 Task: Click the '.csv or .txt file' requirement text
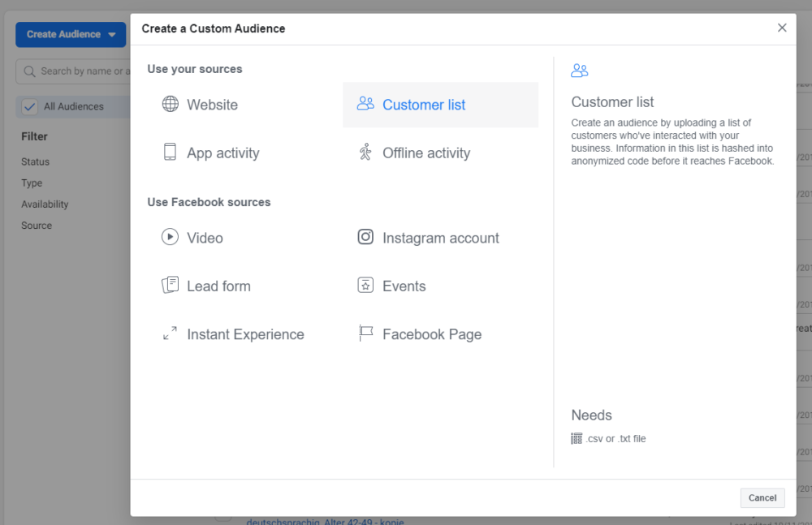coord(615,438)
